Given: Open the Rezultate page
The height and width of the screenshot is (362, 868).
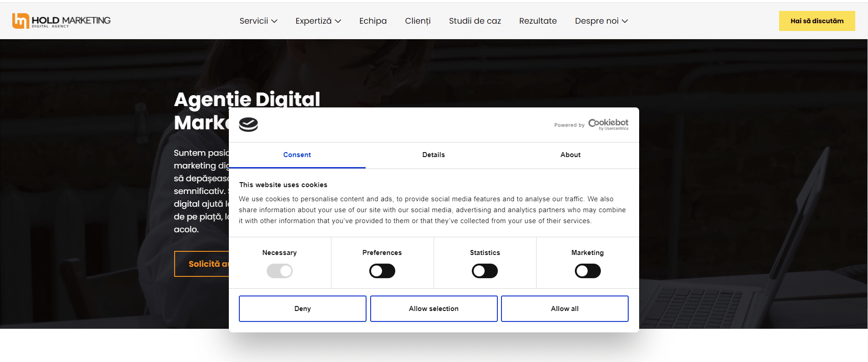Looking at the screenshot, I should point(538,21).
